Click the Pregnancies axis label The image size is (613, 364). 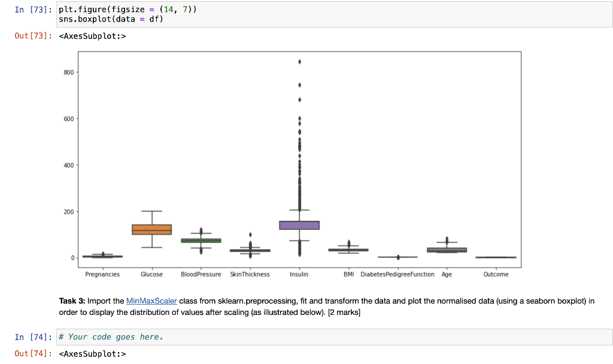(102, 274)
